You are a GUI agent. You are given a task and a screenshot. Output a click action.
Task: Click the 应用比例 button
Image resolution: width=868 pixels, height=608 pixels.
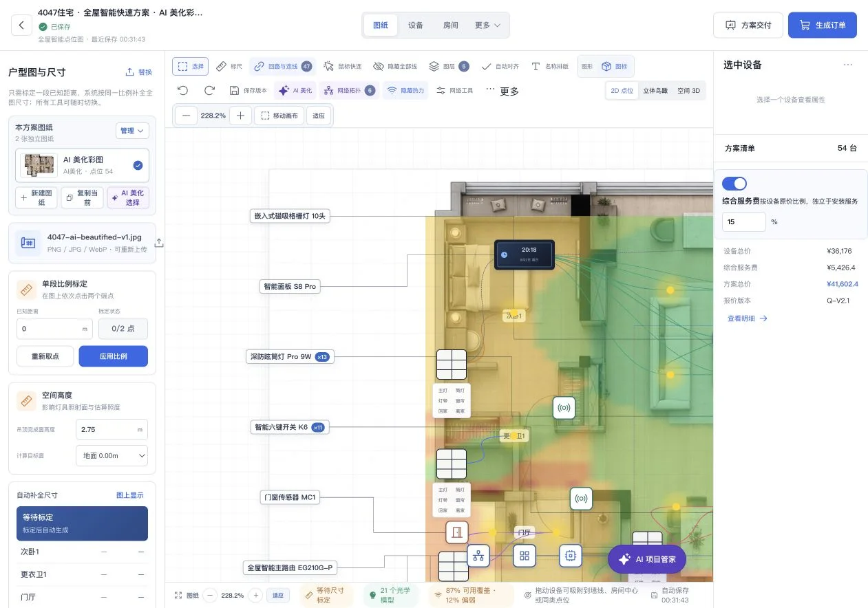tap(113, 356)
